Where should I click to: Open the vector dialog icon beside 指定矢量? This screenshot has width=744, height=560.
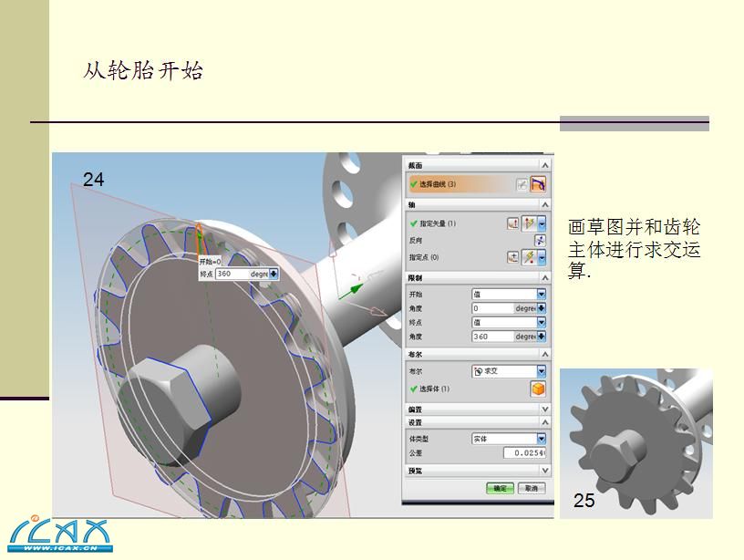(512, 223)
